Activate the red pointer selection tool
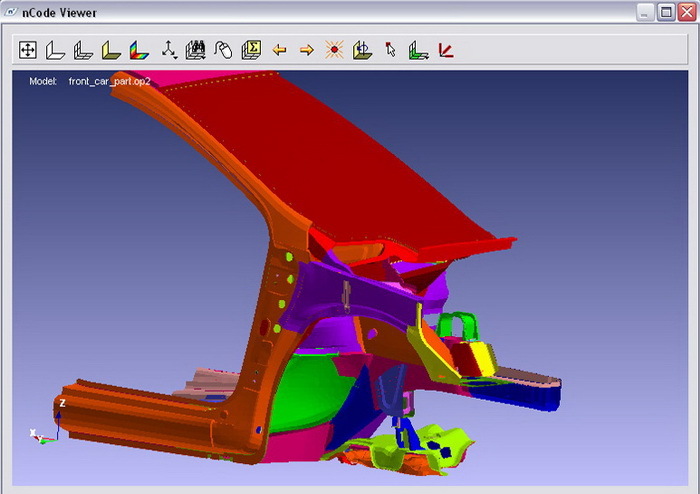700x494 pixels. pyautogui.click(x=391, y=49)
